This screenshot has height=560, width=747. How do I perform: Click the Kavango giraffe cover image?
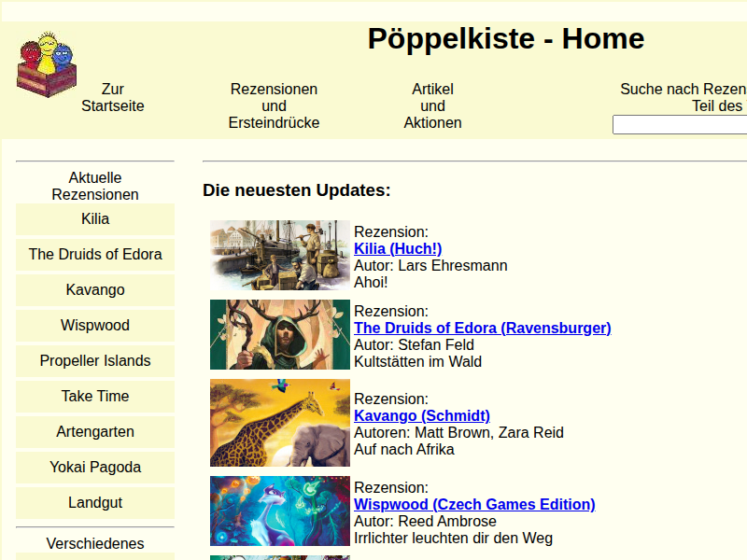click(279, 423)
